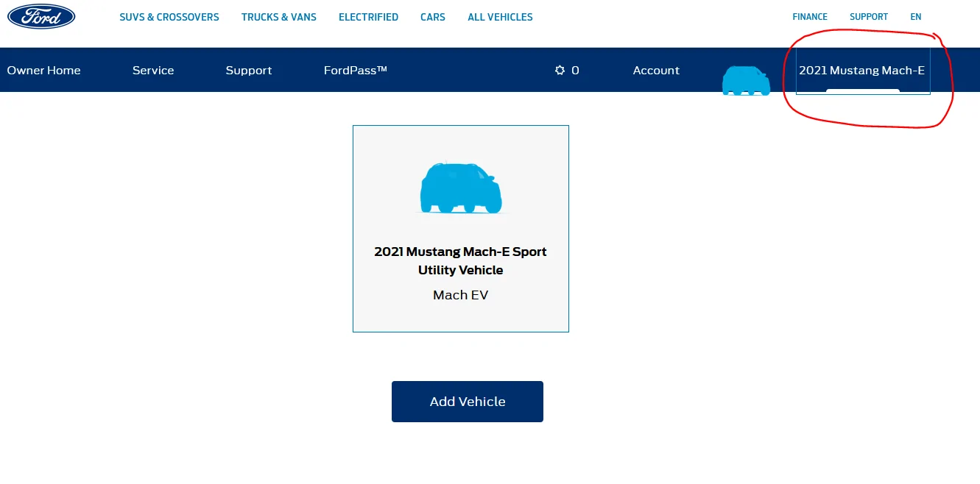This screenshot has height=484, width=980.
Task: Click the Ford oval logo
Action: 41,16
